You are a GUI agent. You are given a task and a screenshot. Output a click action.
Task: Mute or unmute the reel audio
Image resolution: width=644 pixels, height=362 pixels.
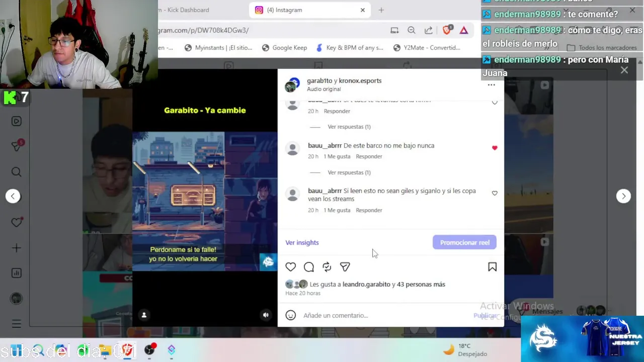[x=266, y=315]
